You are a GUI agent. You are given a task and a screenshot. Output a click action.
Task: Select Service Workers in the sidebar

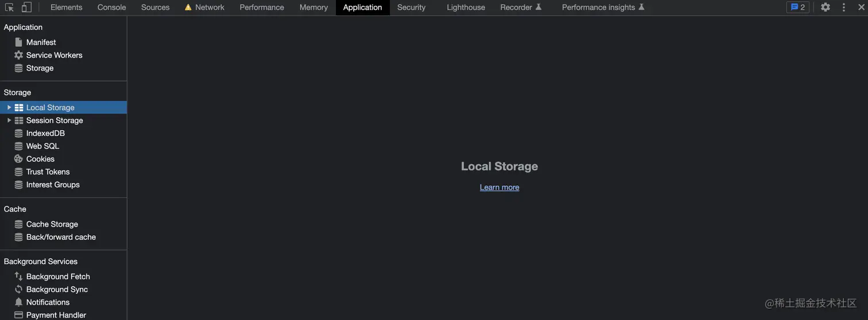point(63,55)
